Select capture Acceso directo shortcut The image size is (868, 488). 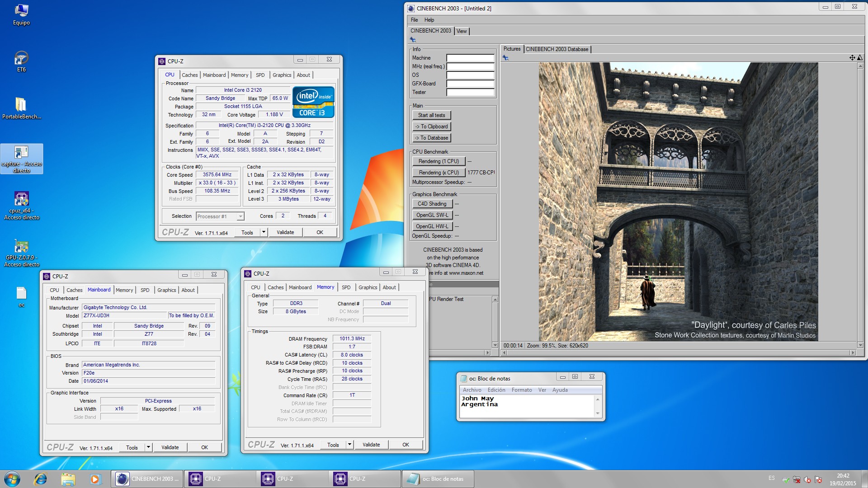point(21,159)
